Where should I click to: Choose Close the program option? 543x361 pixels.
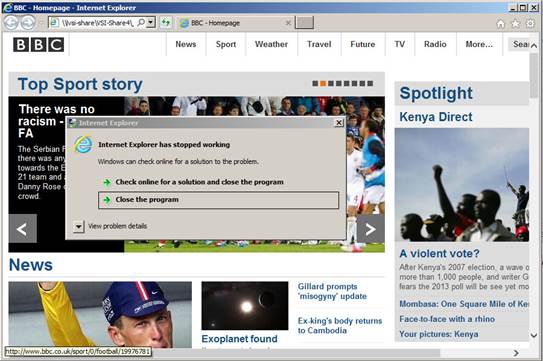coord(219,200)
